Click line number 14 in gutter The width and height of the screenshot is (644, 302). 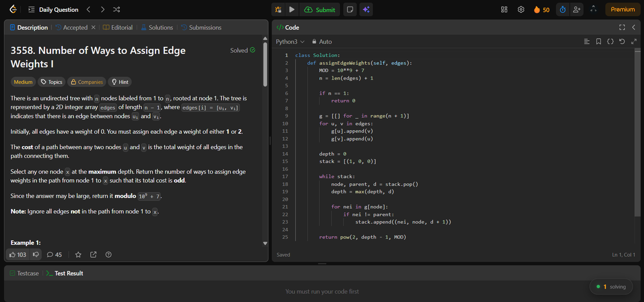click(x=286, y=154)
